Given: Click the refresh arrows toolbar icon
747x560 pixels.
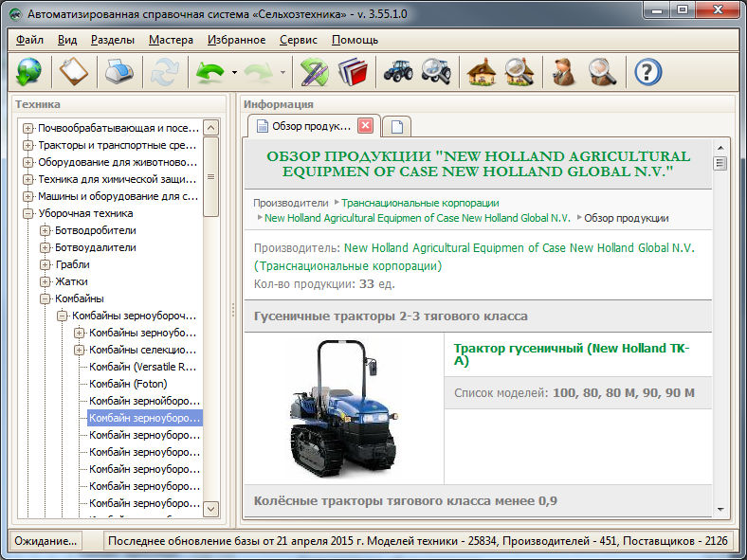Looking at the screenshot, I should click(x=164, y=72).
